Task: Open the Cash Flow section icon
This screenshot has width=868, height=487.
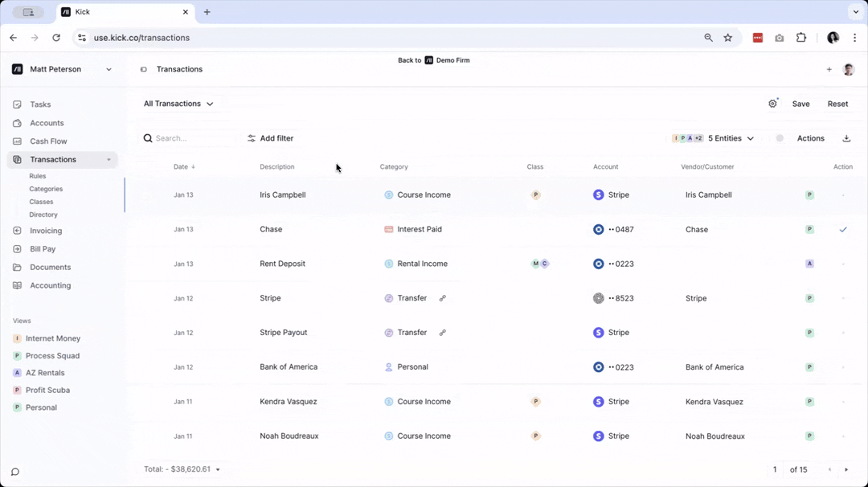Action: coord(17,141)
